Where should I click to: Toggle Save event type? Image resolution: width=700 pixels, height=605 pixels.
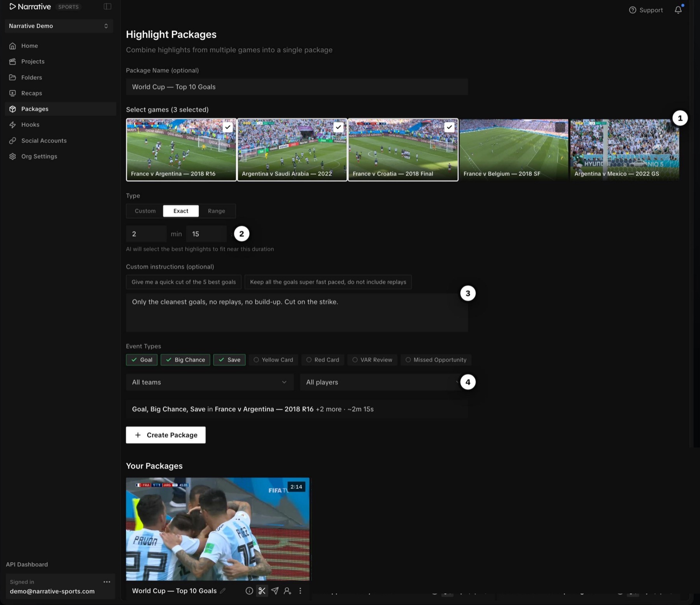coord(229,360)
